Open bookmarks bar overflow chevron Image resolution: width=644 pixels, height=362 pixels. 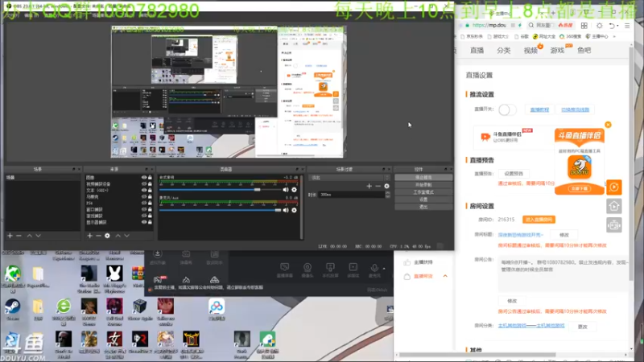pyautogui.click(x=614, y=36)
